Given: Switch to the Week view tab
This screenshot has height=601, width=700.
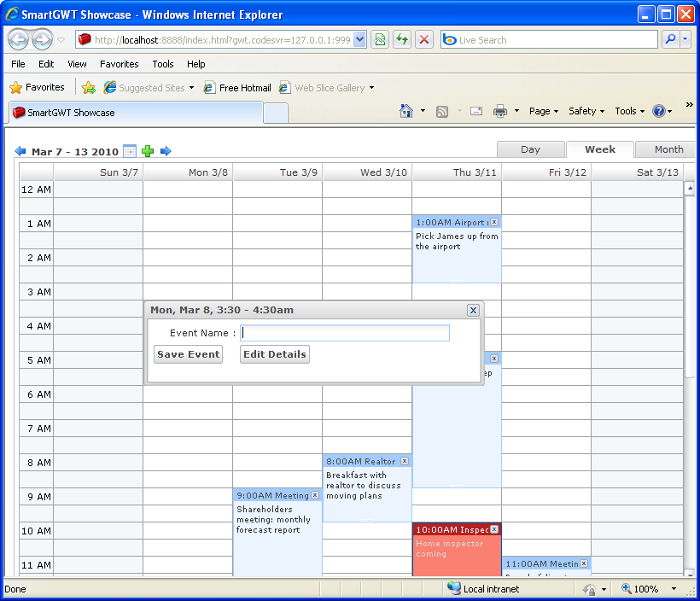Looking at the screenshot, I should point(600,149).
